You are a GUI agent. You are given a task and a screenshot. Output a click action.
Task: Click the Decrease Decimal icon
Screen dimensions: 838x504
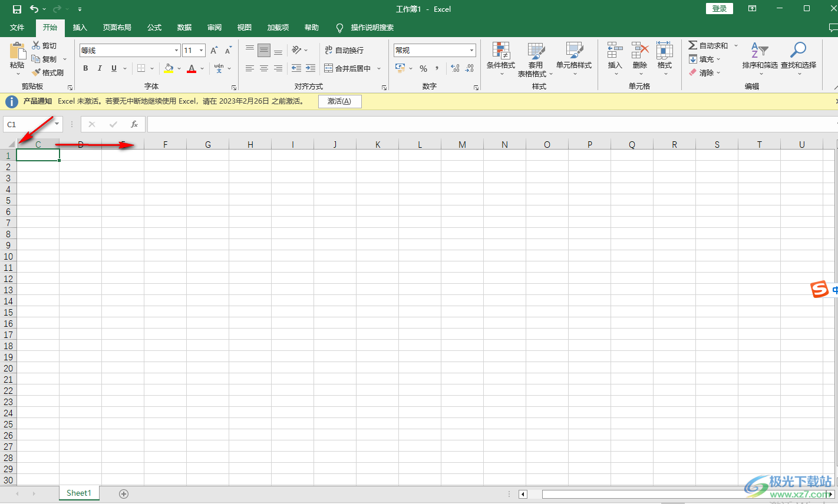click(469, 69)
